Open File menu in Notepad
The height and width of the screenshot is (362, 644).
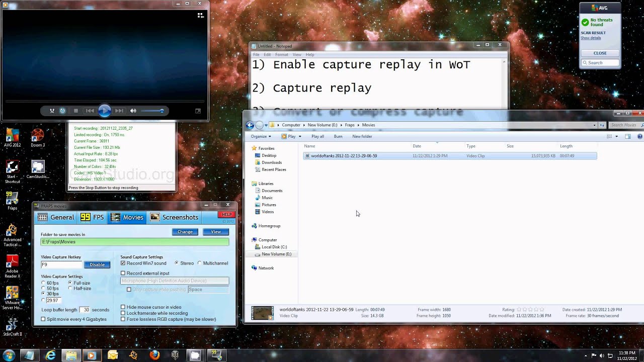(256, 54)
